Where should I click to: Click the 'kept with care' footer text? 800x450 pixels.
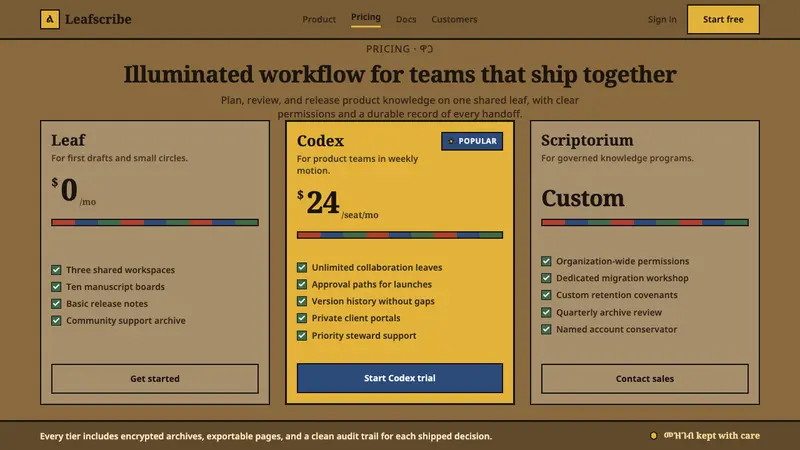click(x=728, y=436)
